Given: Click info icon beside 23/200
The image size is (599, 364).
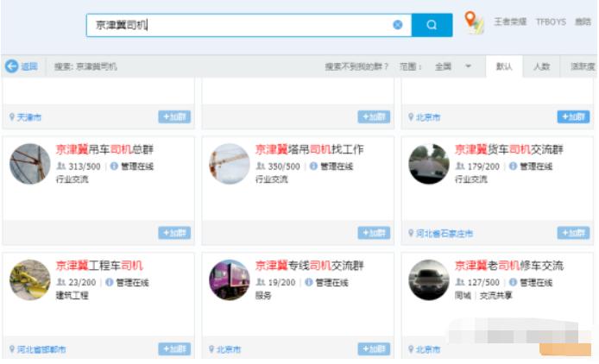Looking at the screenshot, I should point(110,282).
